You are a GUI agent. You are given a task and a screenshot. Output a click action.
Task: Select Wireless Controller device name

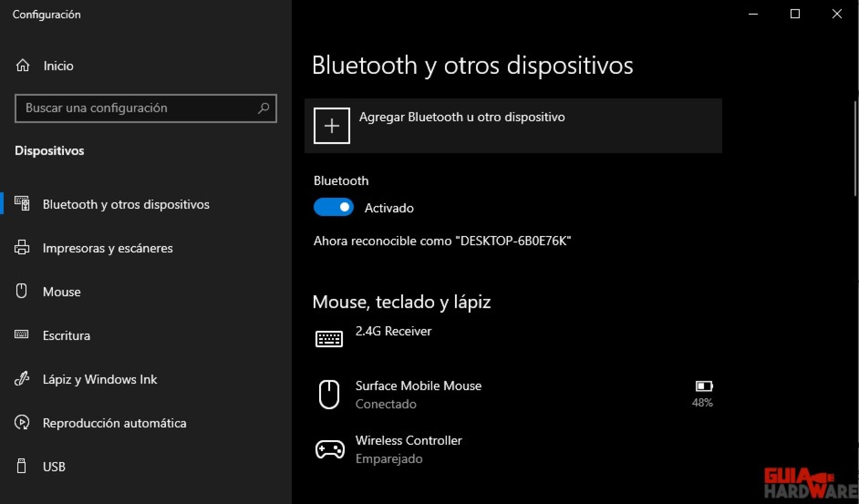[409, 440]
